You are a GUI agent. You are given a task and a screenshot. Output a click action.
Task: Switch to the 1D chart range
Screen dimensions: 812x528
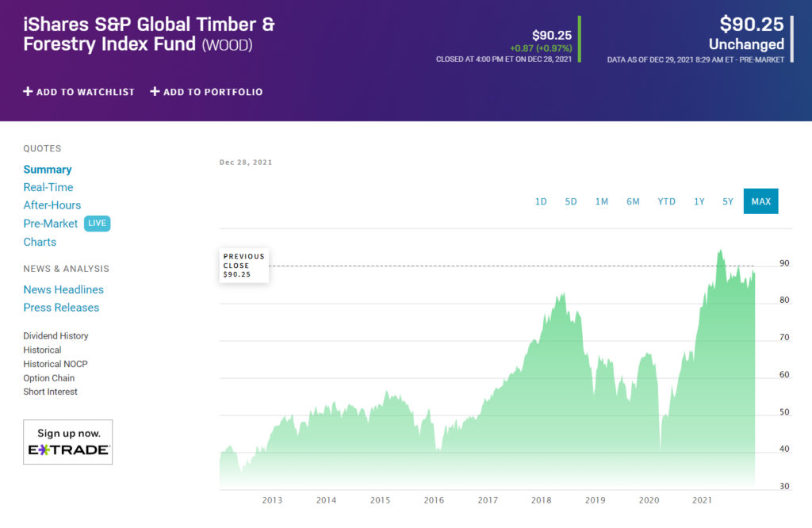tap(541, 201)
